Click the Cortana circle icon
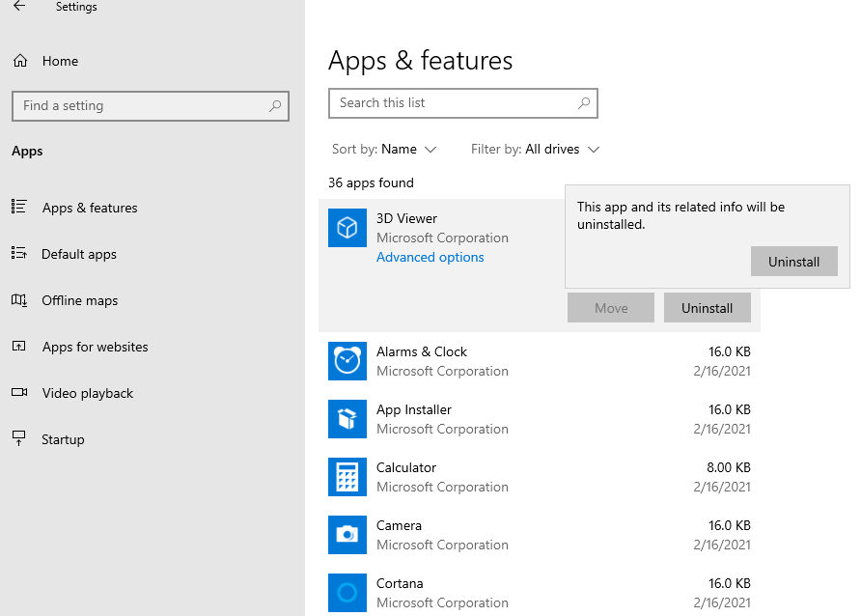 click(x=347, y=593)
